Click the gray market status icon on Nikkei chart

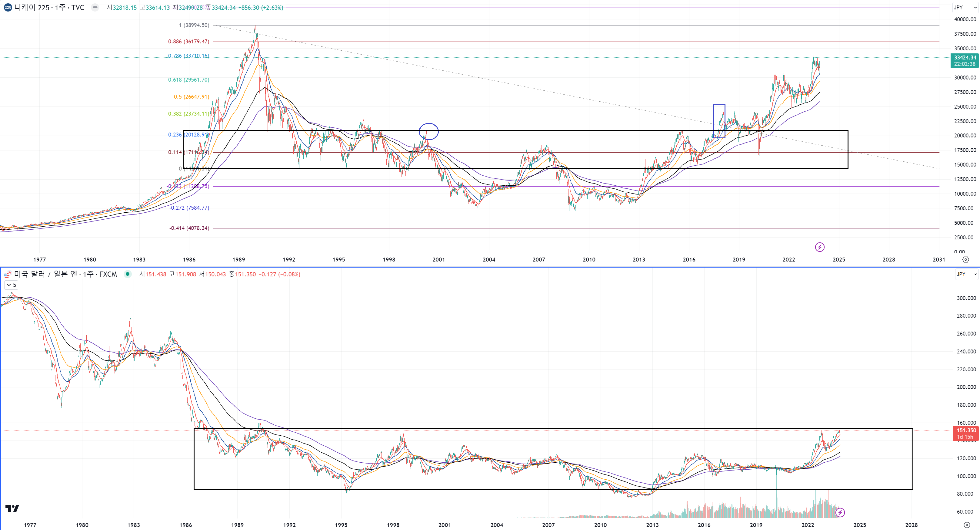(95, 8)
